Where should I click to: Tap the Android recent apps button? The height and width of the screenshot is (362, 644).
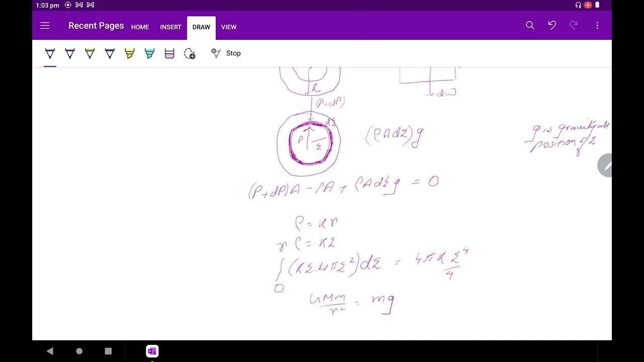point(108,351)
